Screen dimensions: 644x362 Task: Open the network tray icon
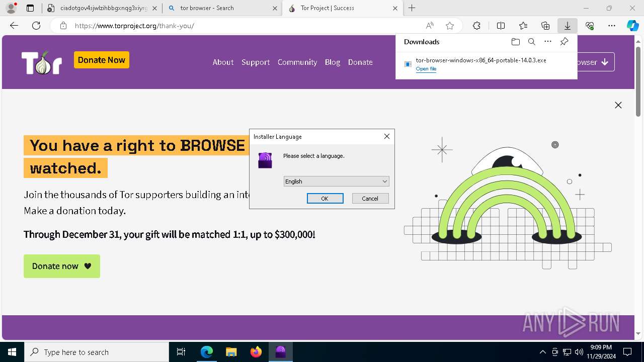pos(567,352)
